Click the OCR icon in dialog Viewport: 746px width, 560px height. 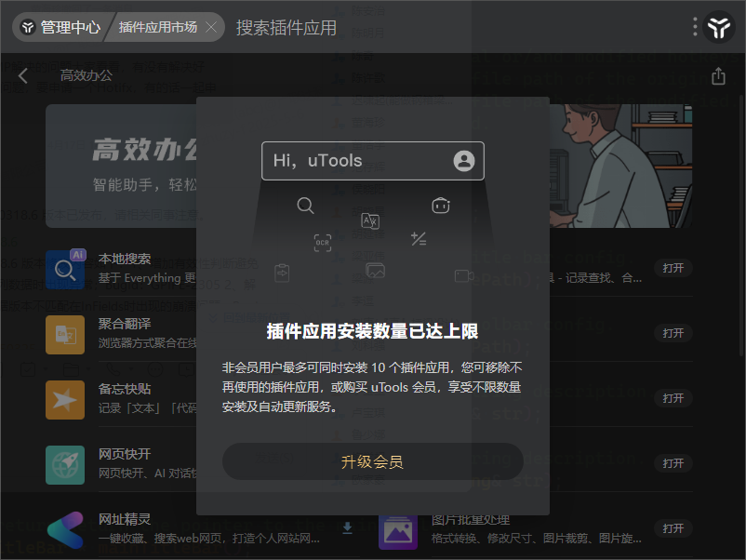[323, 243]
